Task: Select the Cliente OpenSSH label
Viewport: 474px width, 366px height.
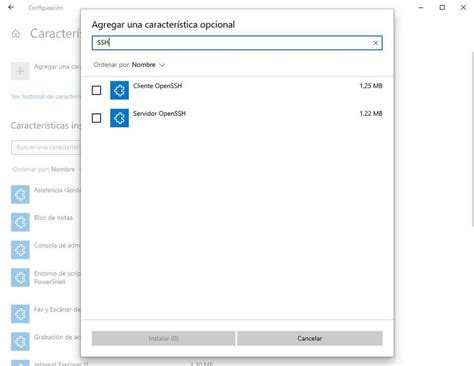Action: click(158, 86)
